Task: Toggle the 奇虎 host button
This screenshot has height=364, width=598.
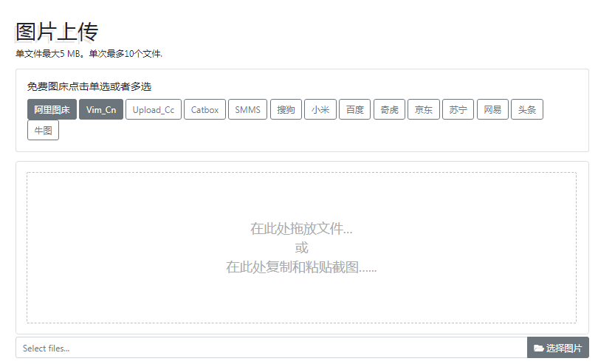Action: pos(389,110)
